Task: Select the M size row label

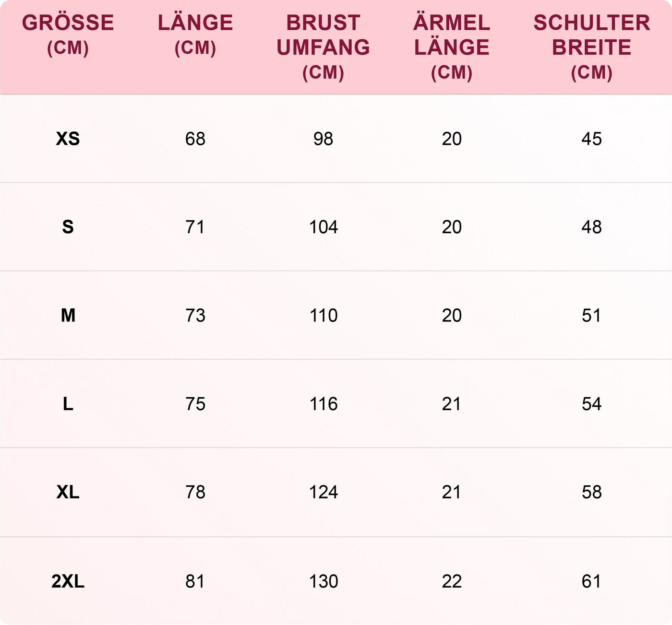Action: [x=68, y=315]
